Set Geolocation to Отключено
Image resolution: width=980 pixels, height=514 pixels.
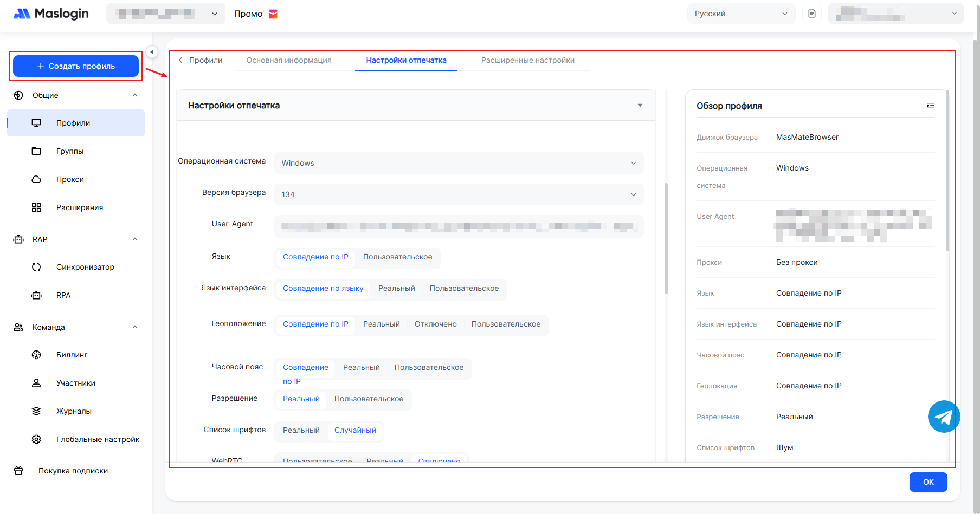tap(435, 324)
